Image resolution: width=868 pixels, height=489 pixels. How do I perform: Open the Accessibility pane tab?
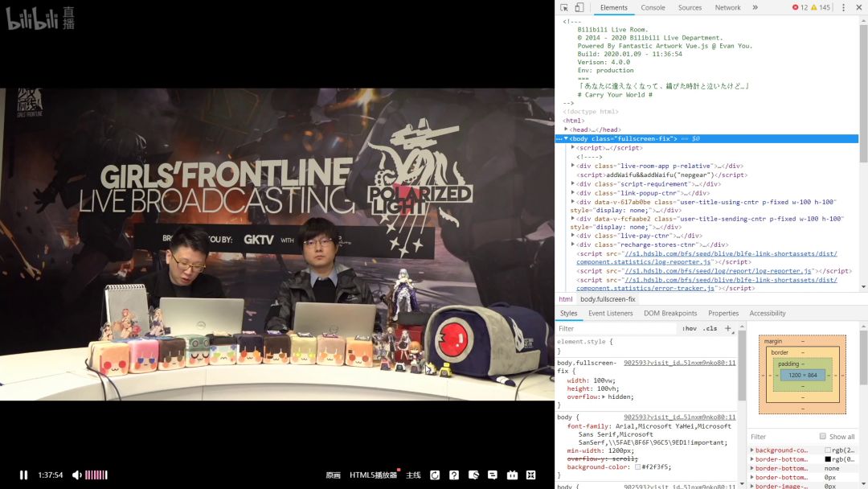[x=768, y=314]
